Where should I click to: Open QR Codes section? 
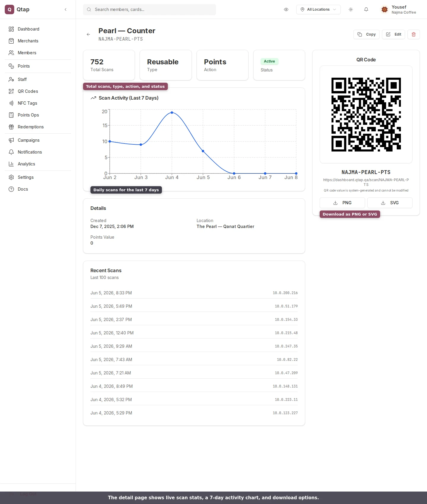pos(38,91)
